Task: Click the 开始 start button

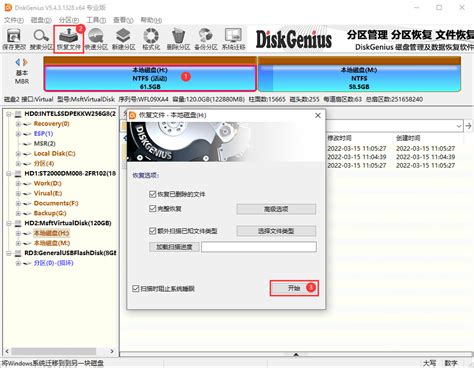Action: (294, 288)
